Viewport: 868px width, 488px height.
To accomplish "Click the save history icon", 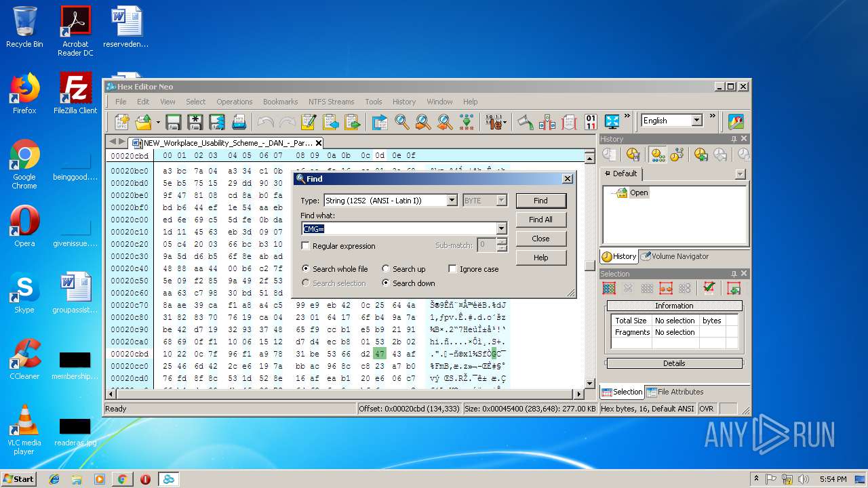I will click(x=701, y=155).
